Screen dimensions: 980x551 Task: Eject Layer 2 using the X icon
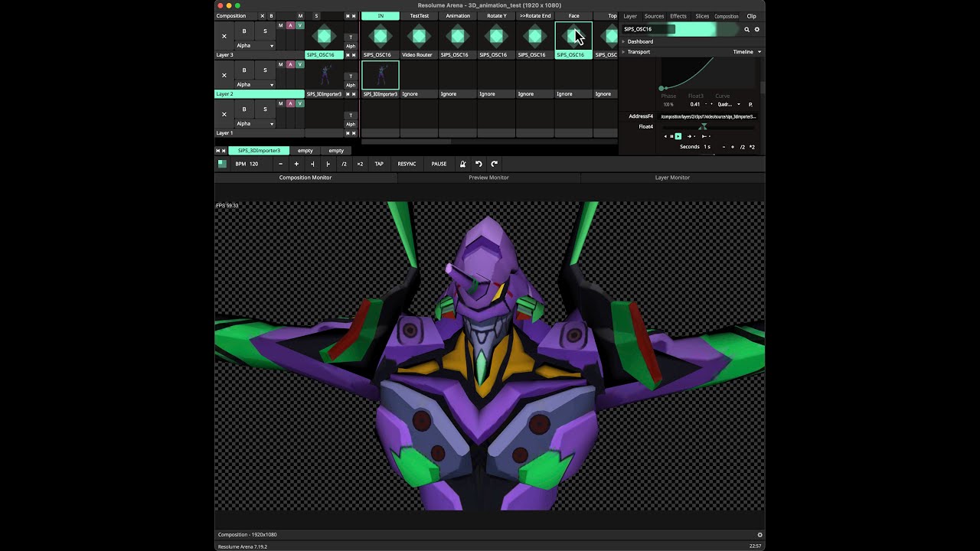[x=224, y=75]
